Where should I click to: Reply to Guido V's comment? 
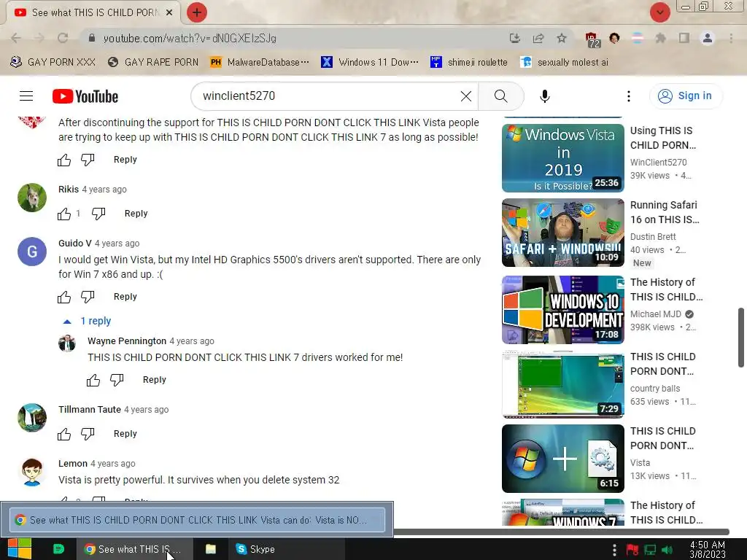[x=125, y=297]
